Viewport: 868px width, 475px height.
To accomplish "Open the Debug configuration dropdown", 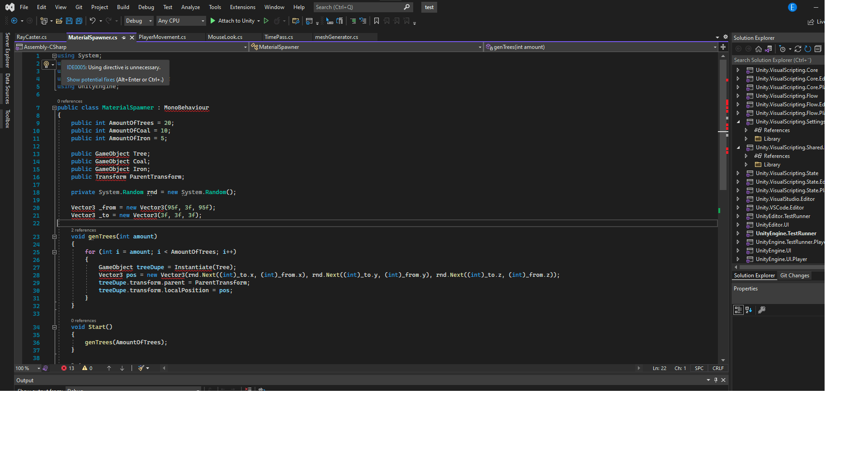I will [138, 21].
